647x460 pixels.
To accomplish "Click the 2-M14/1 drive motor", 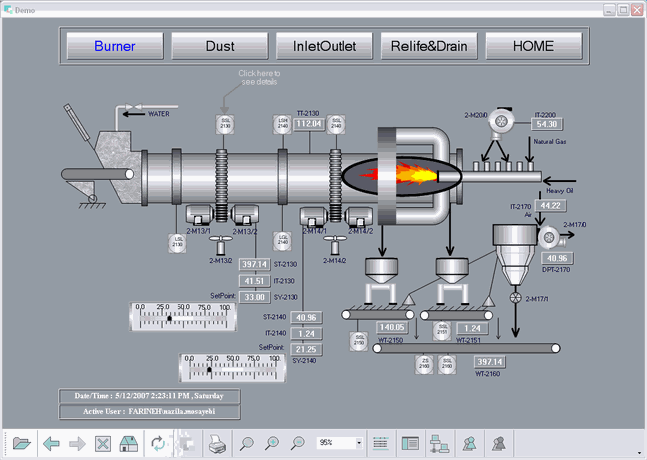I will click(x=313, y=217).
